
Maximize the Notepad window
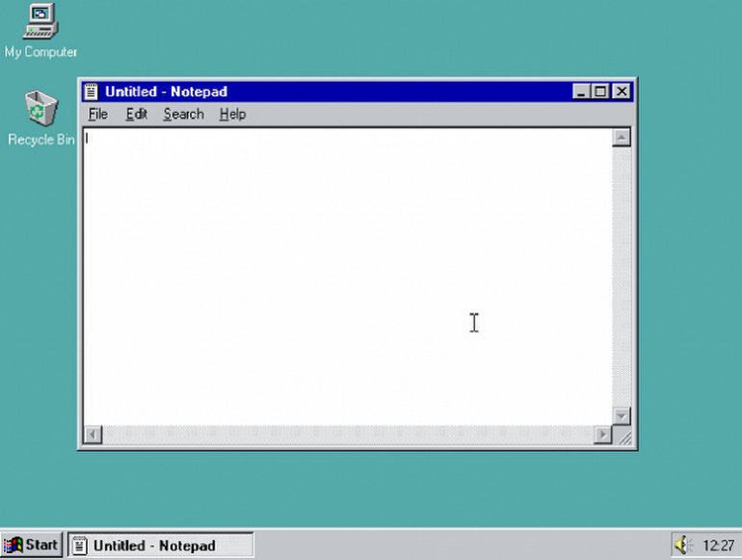[601, 92]
